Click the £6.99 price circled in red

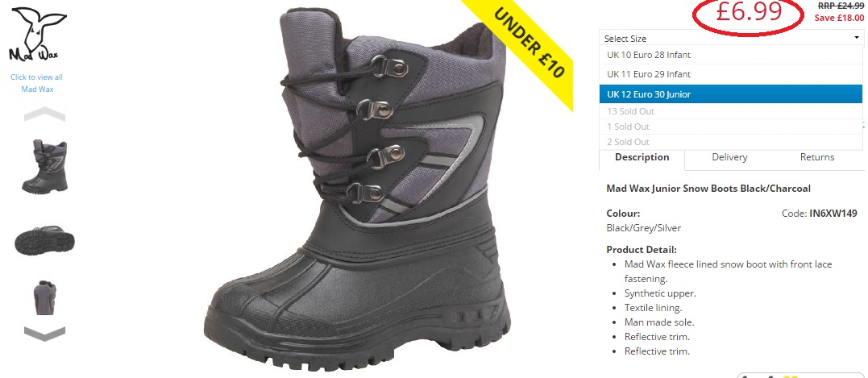749,13
